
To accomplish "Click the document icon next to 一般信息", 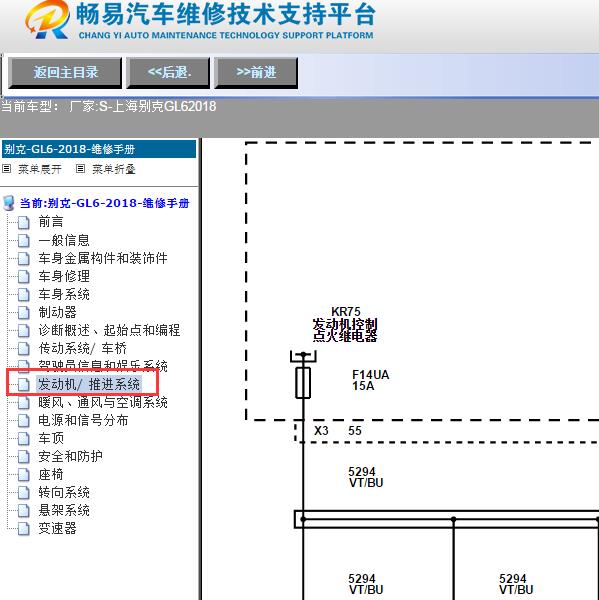I will click(24, 240).
